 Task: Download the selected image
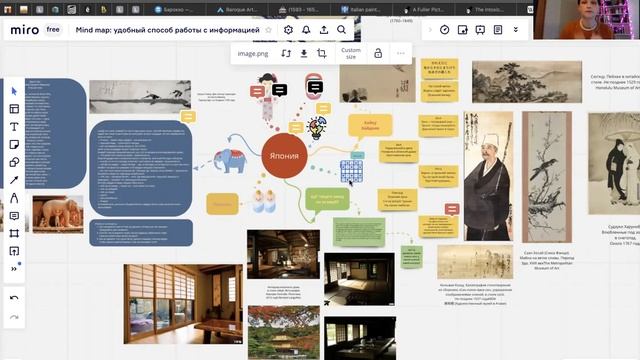[304, 53]
